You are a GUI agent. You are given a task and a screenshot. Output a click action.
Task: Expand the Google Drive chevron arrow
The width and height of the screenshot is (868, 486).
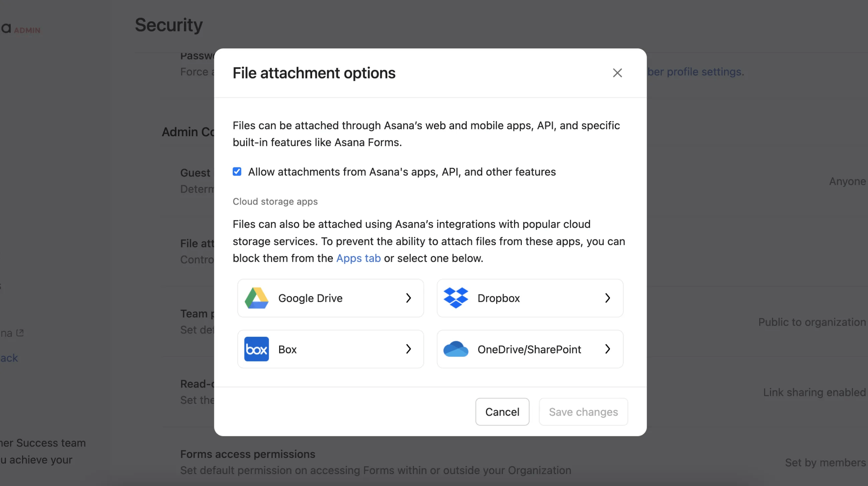point(408,298)
